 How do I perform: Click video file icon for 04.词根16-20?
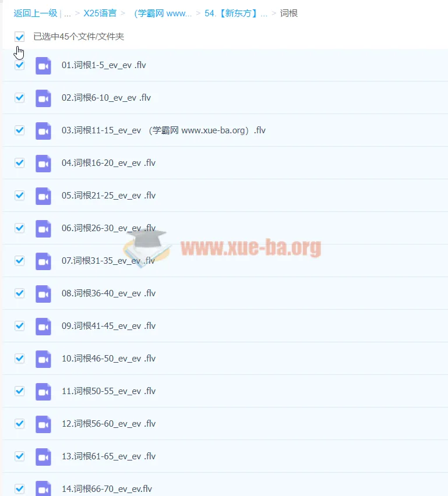coord(43,163)
